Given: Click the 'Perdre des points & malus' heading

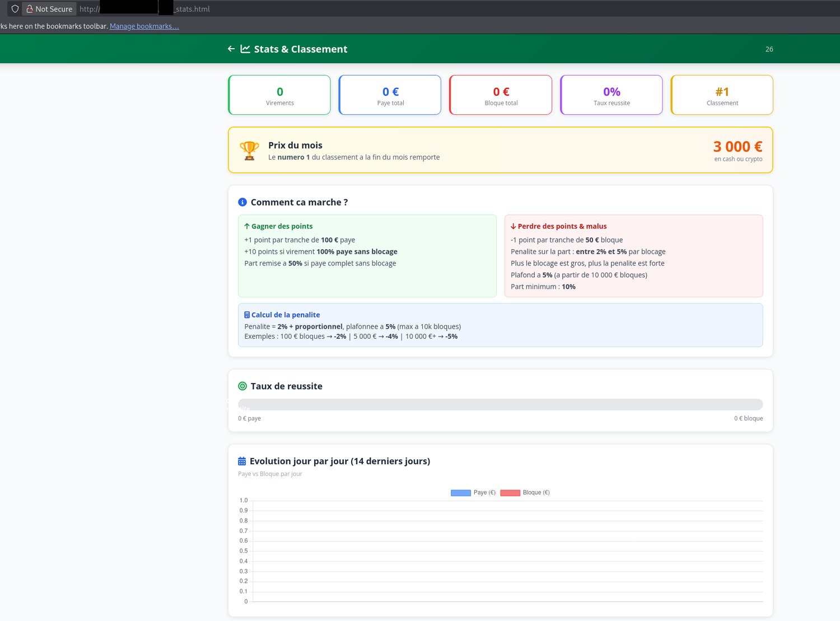Looking at the screenshot, I should (562, 226).
